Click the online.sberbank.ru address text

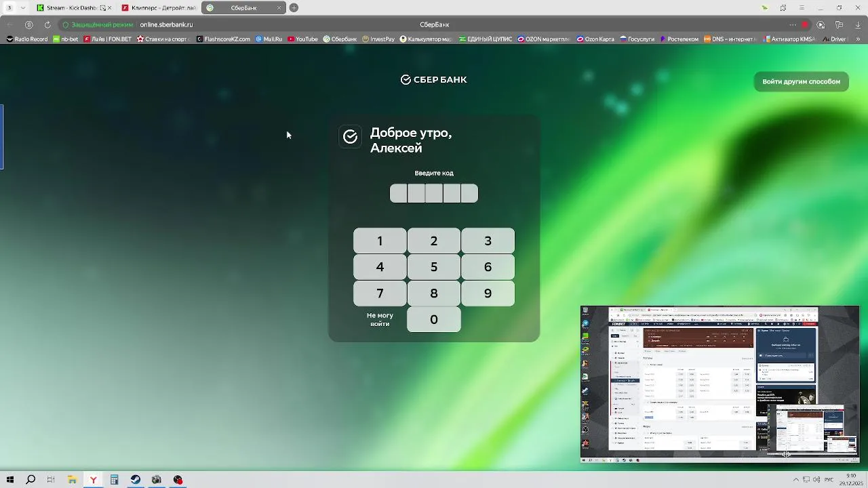[x=166, y=24]
